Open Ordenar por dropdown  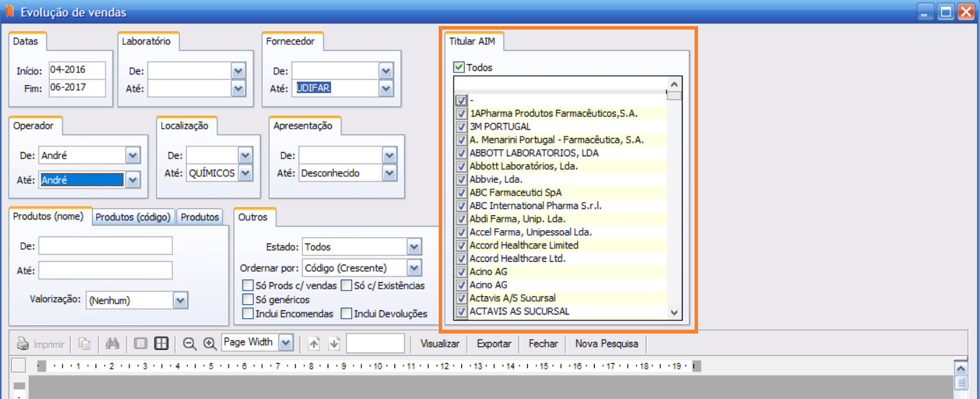(x=414, y=268)
